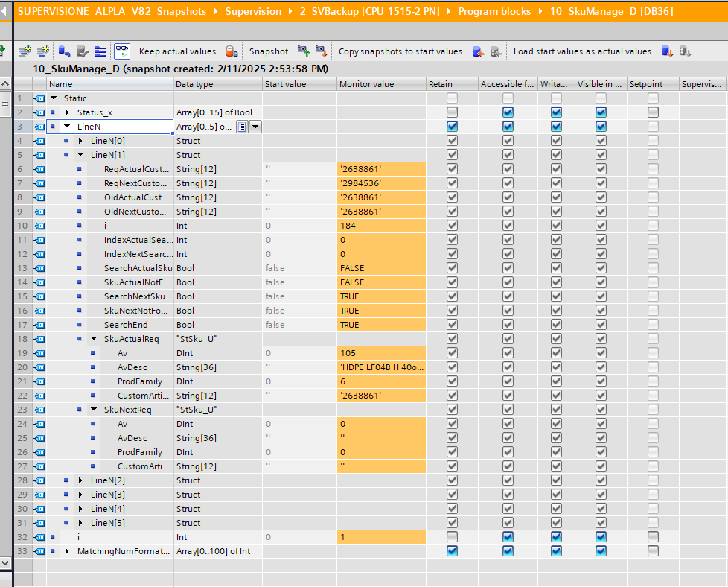Click the tag icon on the SkuNextReq row
728x587 pixels.
click(x=39, y=410)
